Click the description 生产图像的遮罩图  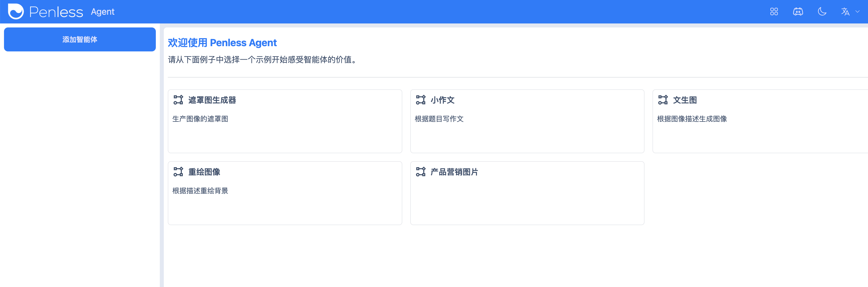click(x=200, y=119)
